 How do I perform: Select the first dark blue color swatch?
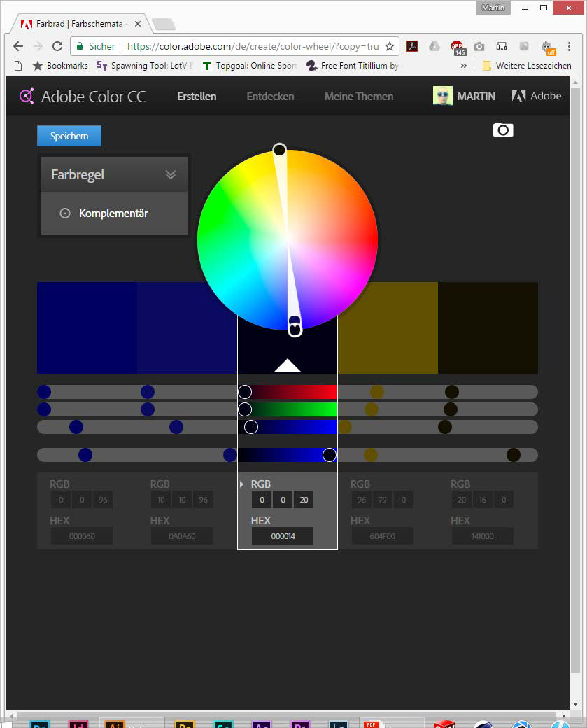(x=87, y=328)
